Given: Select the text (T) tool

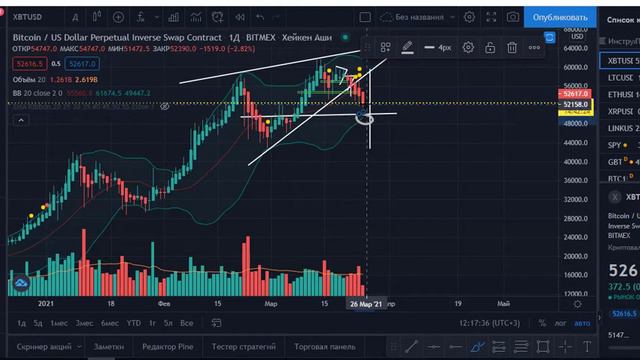Looking at the screenshot, I should click(x=587, y=347).
